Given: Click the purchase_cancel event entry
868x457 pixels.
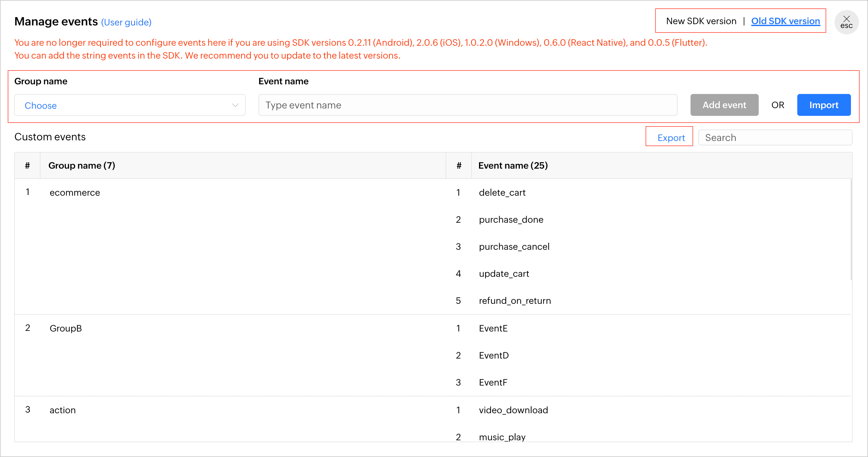Looking at the screenshot, I should (514, 247).
